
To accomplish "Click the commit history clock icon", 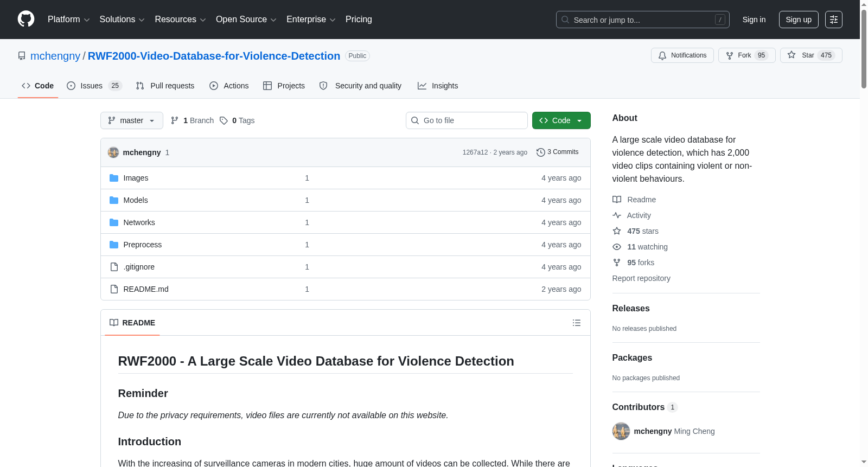I will click(x=541, y=152).
